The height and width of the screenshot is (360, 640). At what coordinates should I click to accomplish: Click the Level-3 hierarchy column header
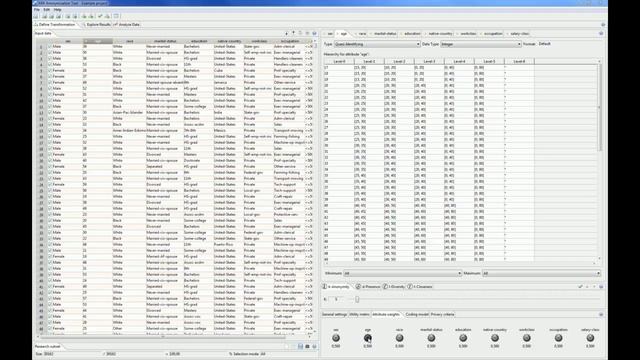coord(429,61)
